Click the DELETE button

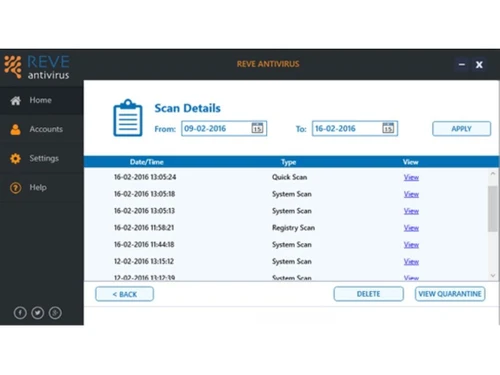pos(369,294)
